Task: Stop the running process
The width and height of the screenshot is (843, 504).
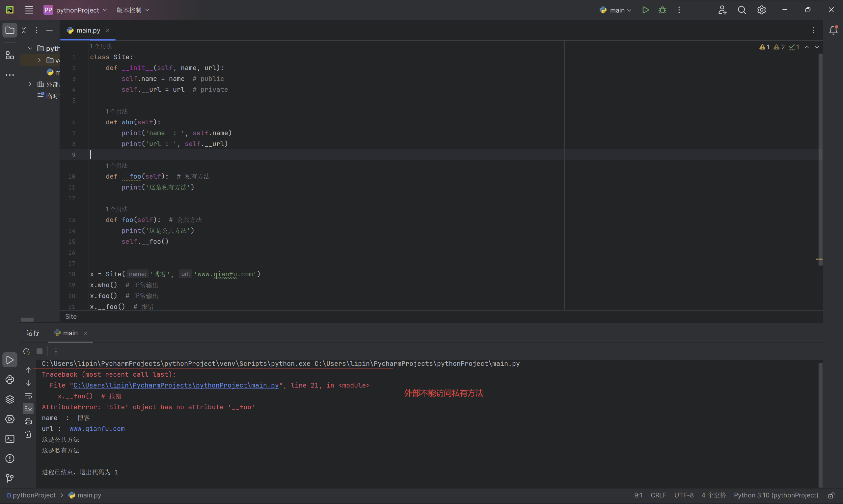Action: coord(40,351)
